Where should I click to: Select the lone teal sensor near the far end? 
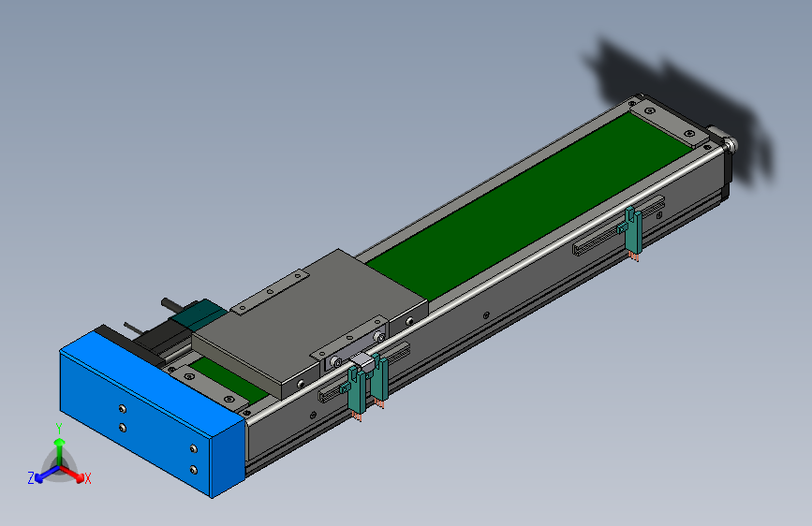click(x=633, y=231)
